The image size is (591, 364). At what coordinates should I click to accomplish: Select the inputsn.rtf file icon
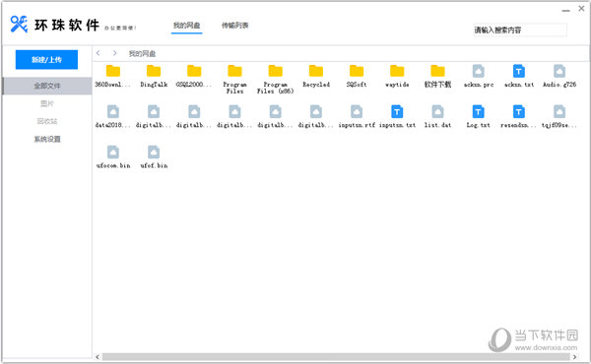pos(357,111)
